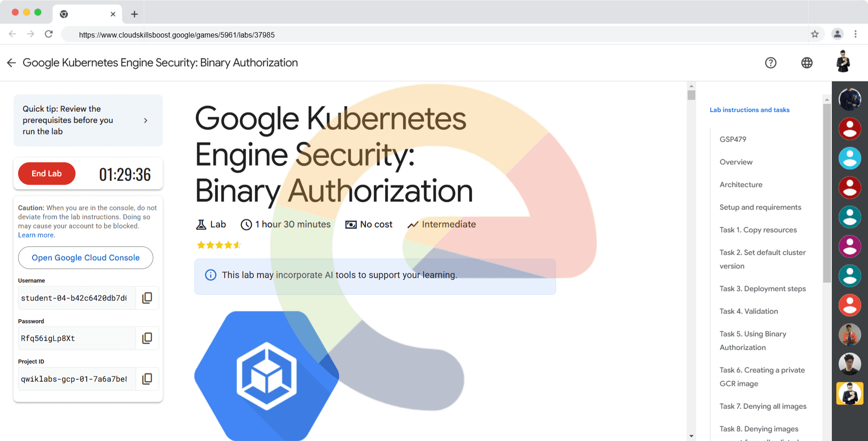The width and height of the screenshot is (868, 441).
Task: Open Chrome's three-dot menu
Action: point(855,34)
